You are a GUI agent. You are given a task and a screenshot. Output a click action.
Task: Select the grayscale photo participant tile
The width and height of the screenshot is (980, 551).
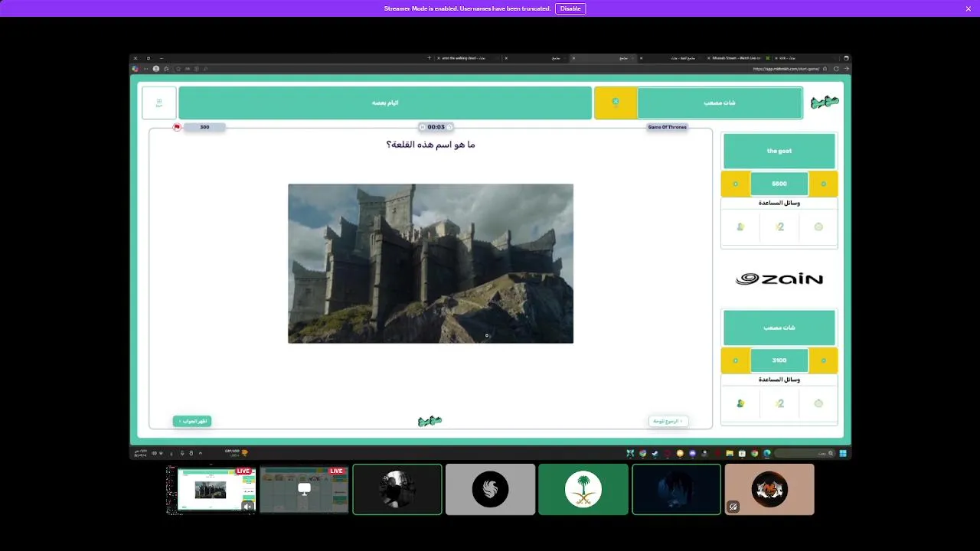(397, 489)
